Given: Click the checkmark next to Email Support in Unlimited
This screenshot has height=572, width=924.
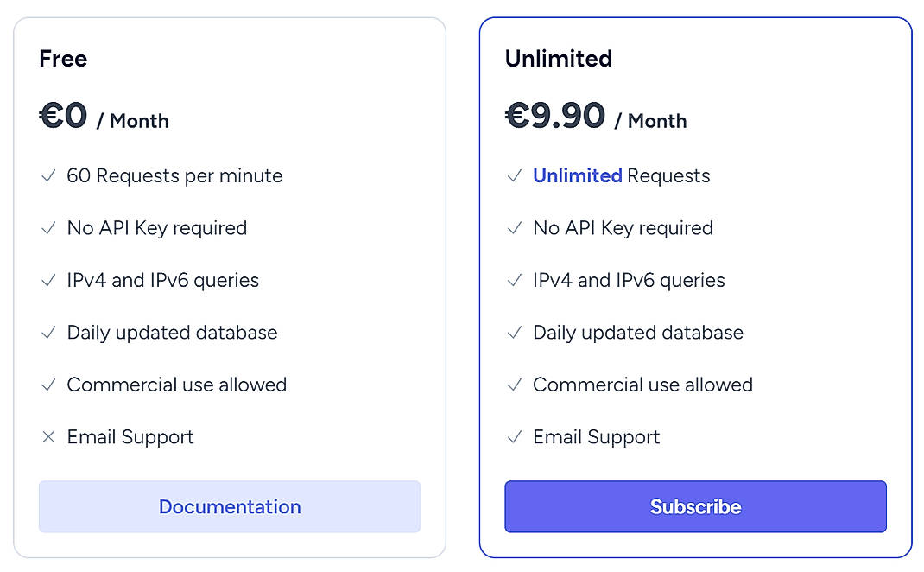Looking at the screenshot, I should 516,437.
